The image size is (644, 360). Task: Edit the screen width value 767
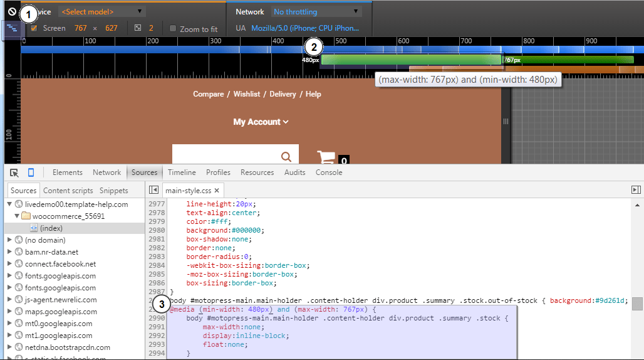pyautogui.click(x=80, y=28)
